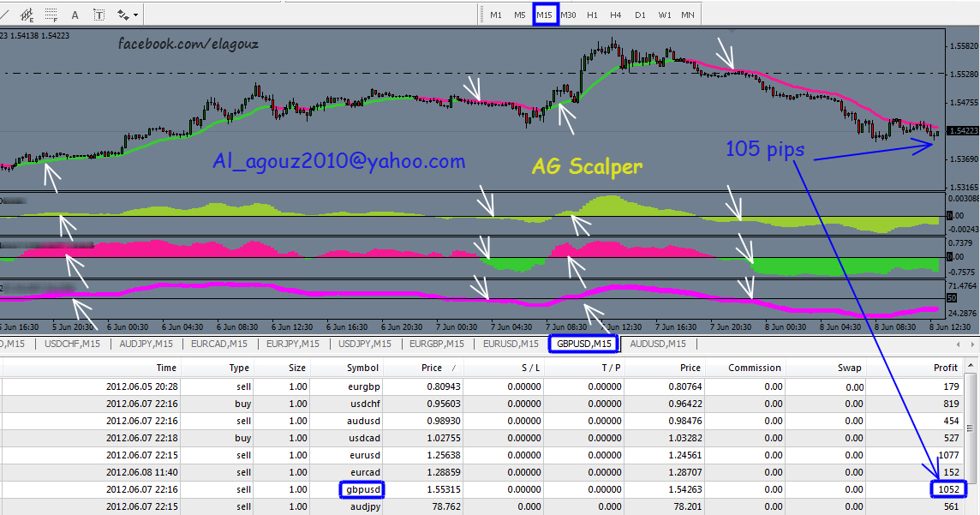Click the trade list vertical scrollbar thumb
The height and width of the screenshot is (515, 980).
click(x=970, y=428)
